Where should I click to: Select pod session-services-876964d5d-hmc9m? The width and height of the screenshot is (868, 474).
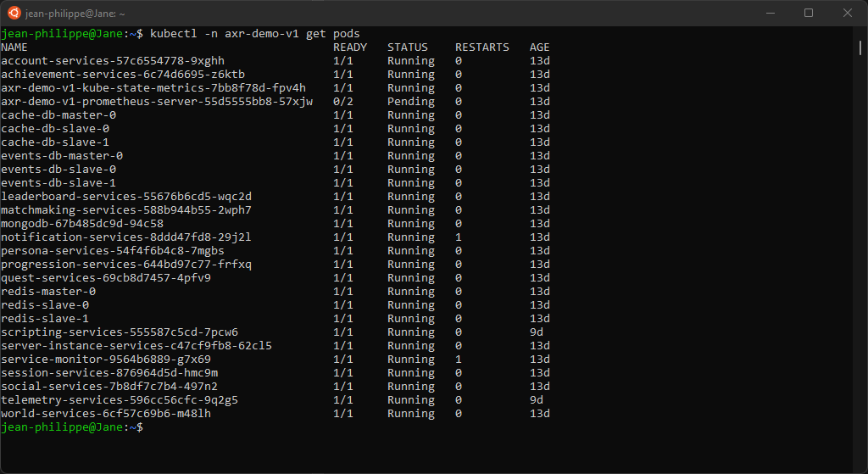(x=109, y=372)
